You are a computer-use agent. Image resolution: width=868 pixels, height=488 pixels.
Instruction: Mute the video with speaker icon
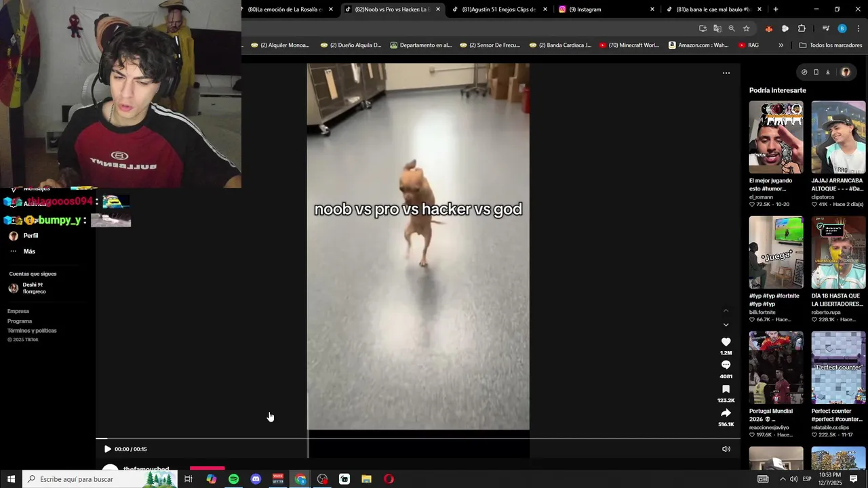click(726, 449)
